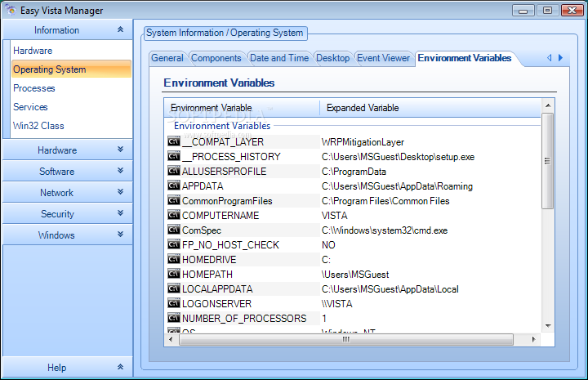Switch to the Event Viewer tab
Screen dimensions: 588x380
point(383,58)
